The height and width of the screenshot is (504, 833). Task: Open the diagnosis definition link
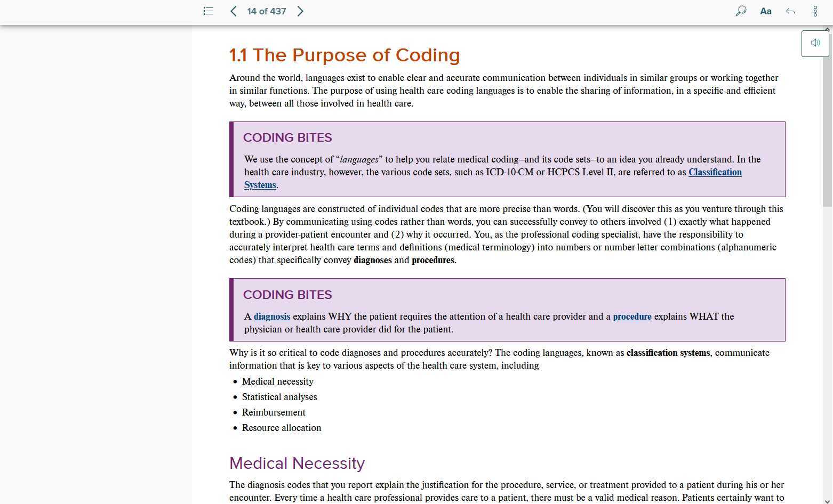272,316
